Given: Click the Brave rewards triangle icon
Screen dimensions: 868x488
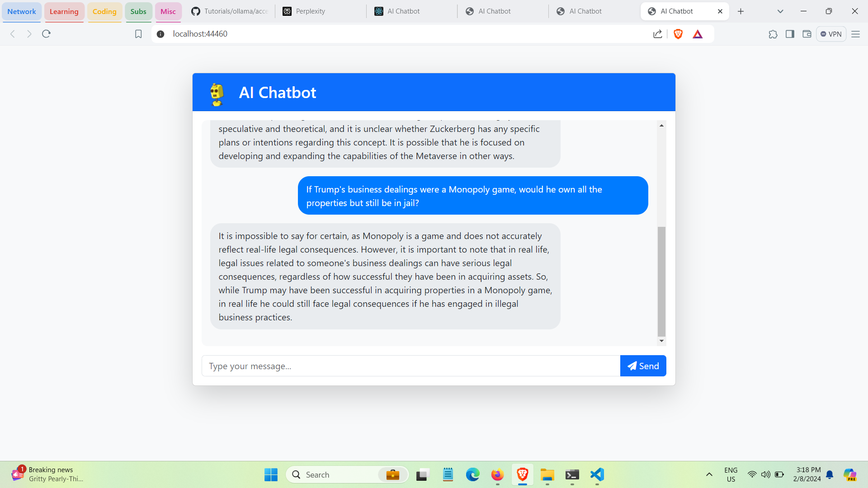Looking at the screenshot, I should click(x=698, y=34).
